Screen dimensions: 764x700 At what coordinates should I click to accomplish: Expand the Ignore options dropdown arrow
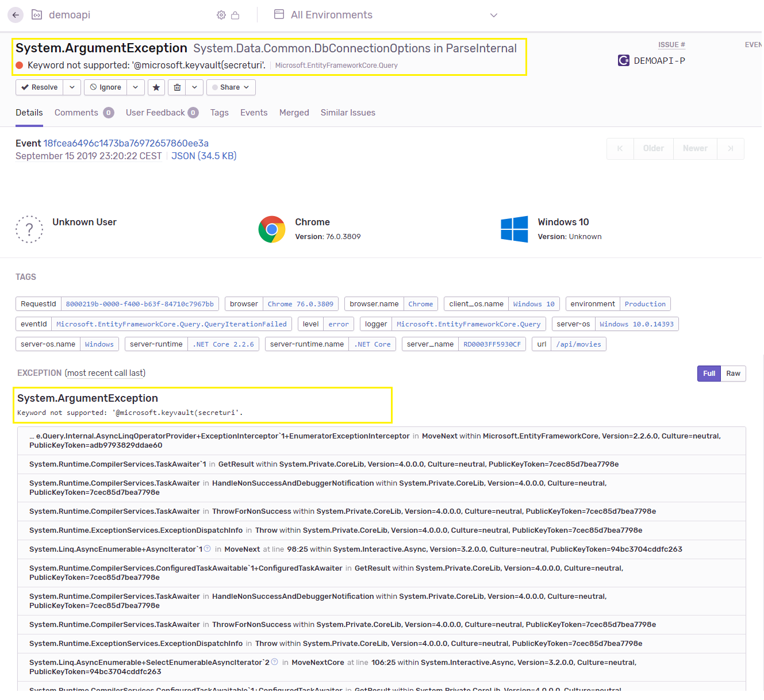(x=136, y=87)
